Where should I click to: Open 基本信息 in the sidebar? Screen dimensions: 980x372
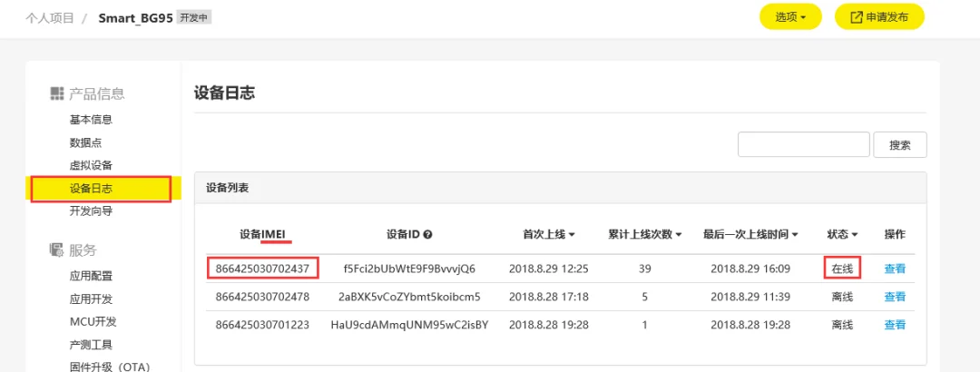pyautogui.click(x=92, y=120)
